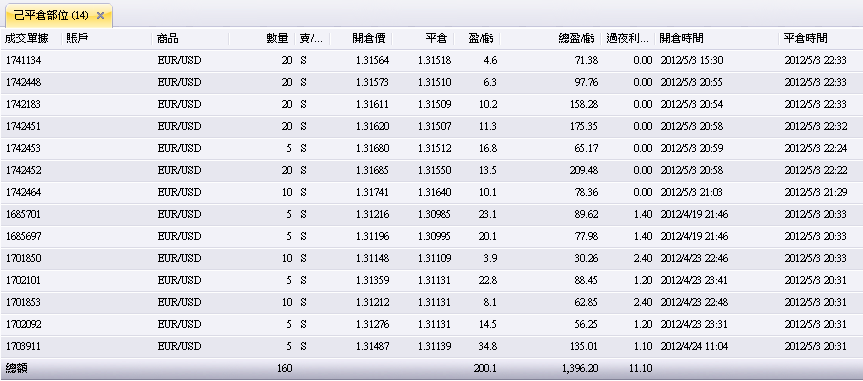This screenshot has height=381, width=863.
Task: Select ticket 1742451 row
Action: [432, 127]
